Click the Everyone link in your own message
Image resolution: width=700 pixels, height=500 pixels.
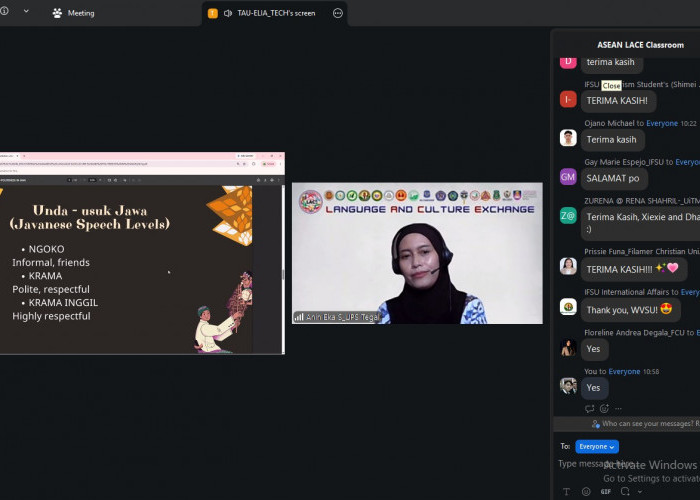coord(624,371)
